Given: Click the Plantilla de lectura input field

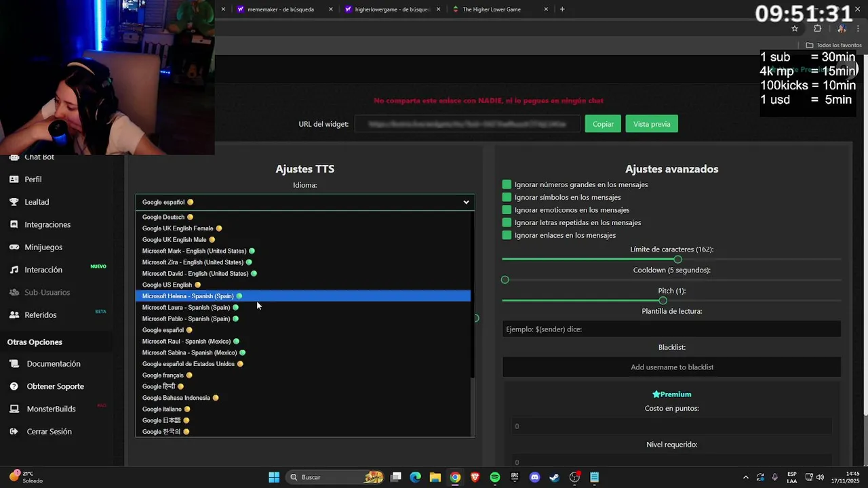Looking at the screenshot, I should pyautogui.click(x=671, y=329).
